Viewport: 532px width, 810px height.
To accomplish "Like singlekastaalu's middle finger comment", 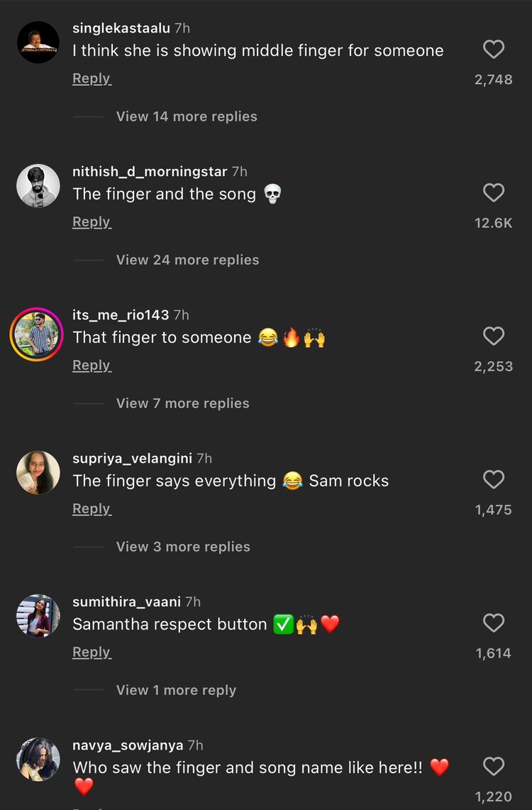I will (x=494, y=49).
